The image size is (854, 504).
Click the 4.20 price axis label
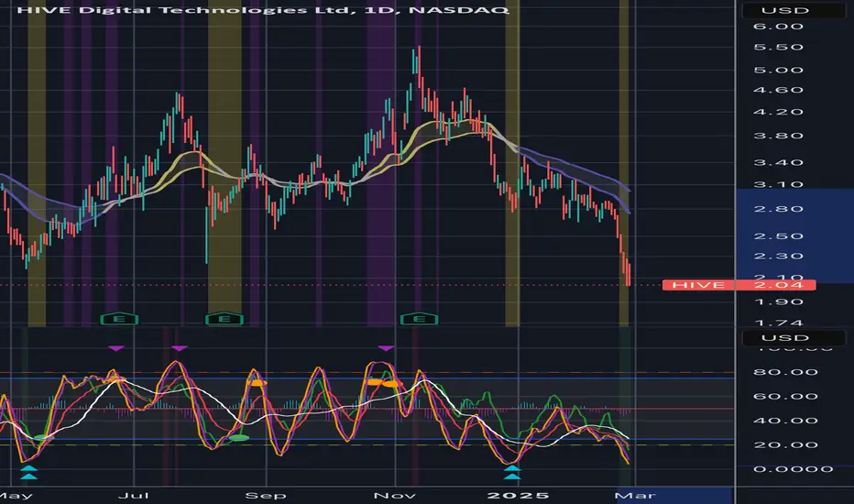coord(778,112)
